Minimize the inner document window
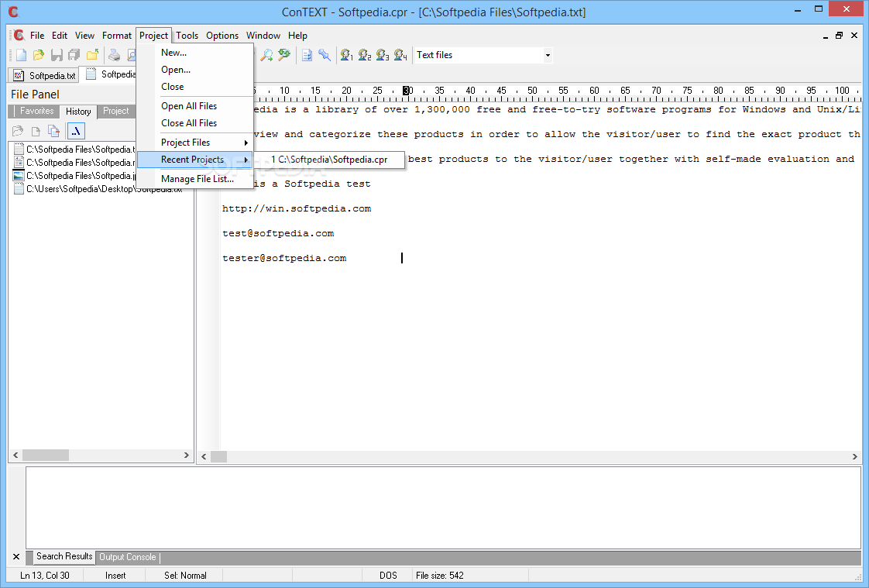The width and height of the screenshot is (869, 588). (x=825, y=36)
